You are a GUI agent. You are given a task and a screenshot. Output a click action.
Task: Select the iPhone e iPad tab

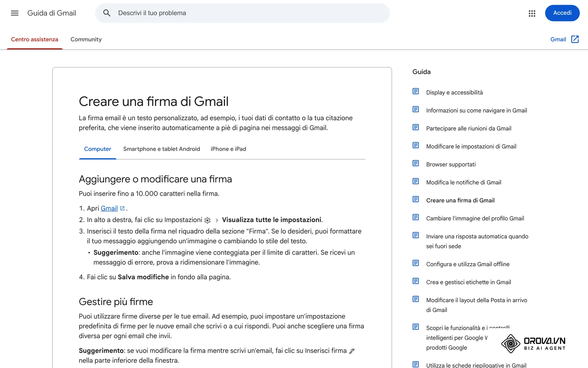click(228, 149)
